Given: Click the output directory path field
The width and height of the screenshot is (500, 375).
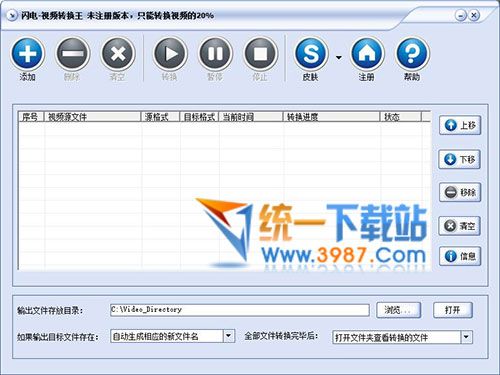Looking at the screenshot, I should pyautogui.click(x=240, y=310).
